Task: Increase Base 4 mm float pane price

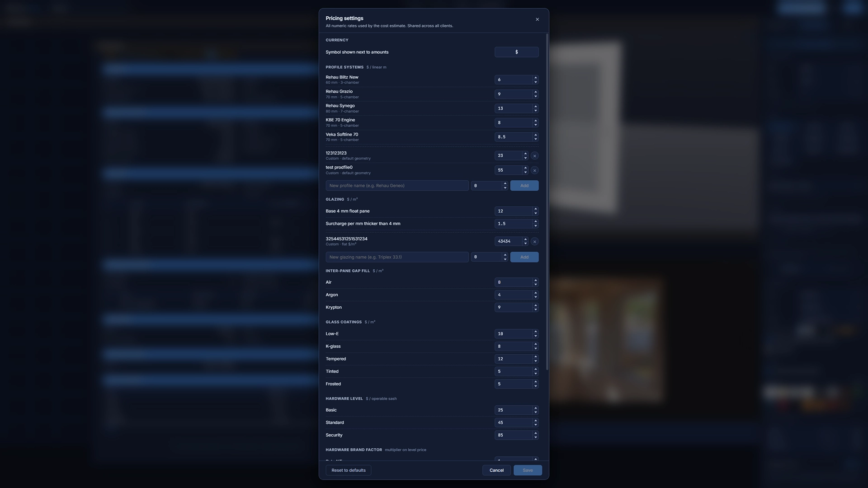Action: click(536, 209)
